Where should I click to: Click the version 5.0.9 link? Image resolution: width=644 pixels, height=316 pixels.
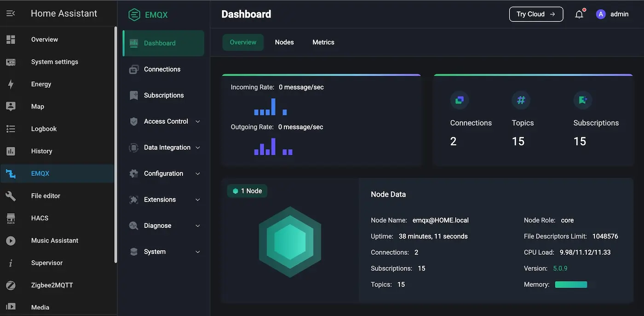coord(561,269)
